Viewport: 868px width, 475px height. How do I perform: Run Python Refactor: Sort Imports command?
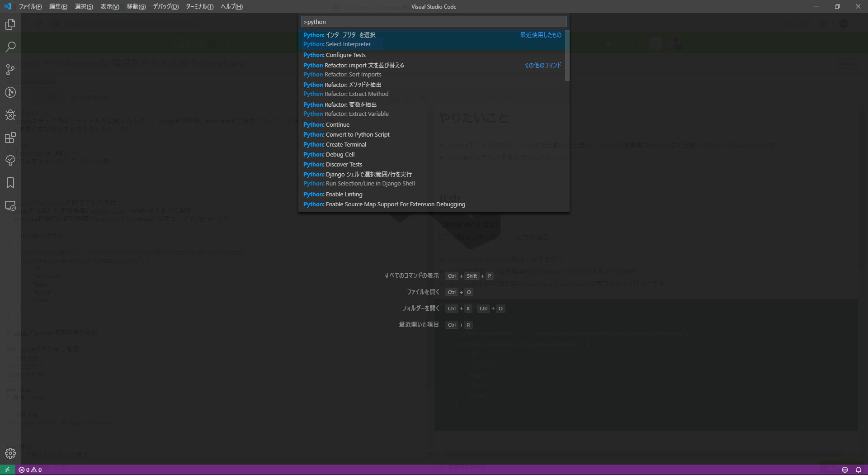[433, 70]
